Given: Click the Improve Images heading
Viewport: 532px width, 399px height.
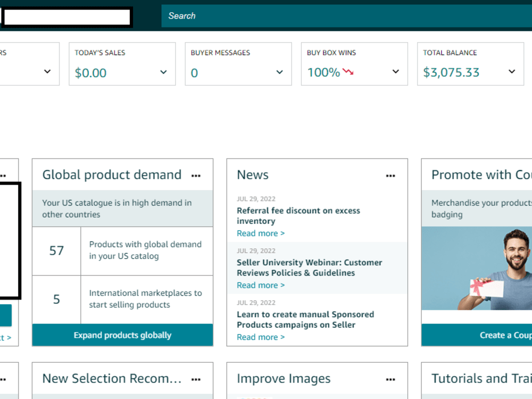Looking at the screenshot, I should coord(284,378).
